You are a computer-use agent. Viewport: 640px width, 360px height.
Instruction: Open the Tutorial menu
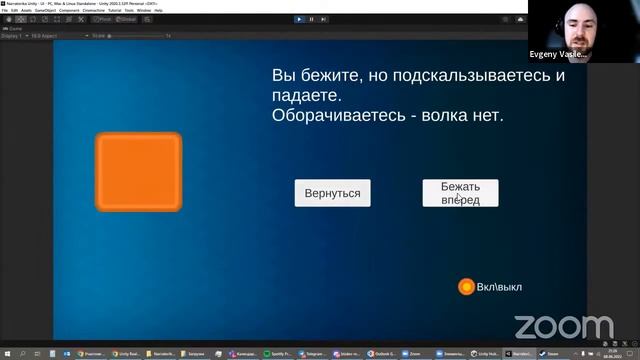pos(115,10)
